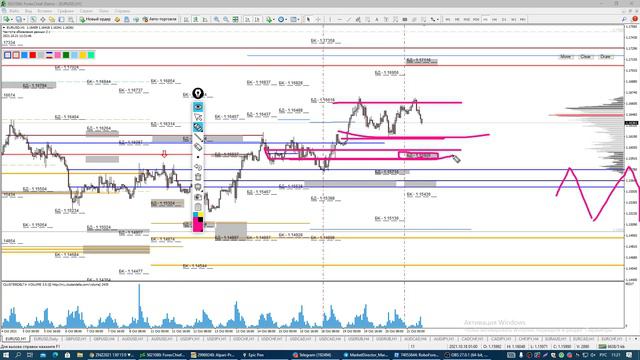Viewport: 640px width, 360px height.
Task: Switch chart to line chart style
Action: pyautogui.click(x=205, y=19)
